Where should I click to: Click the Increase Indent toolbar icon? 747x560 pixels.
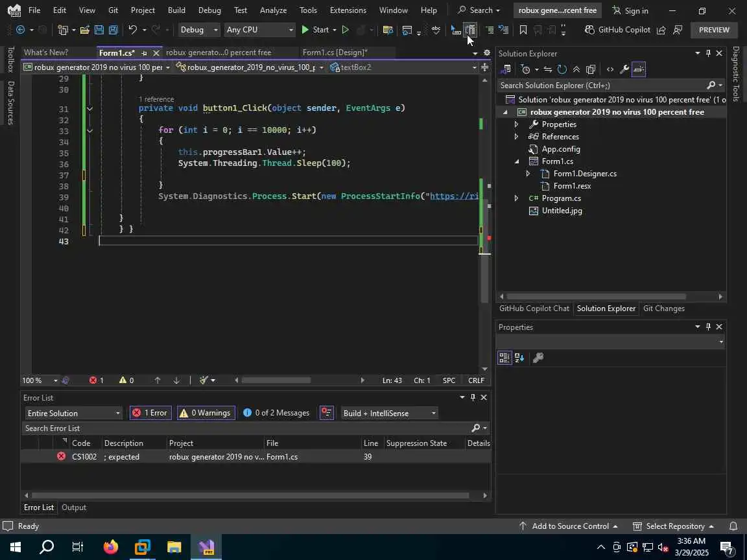pos(490,30)
